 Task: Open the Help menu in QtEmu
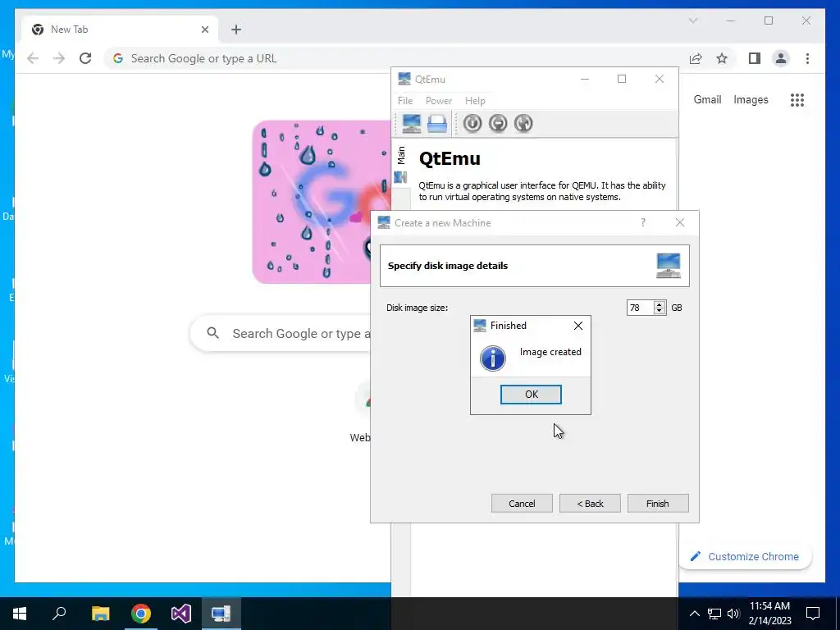[475, 101]
